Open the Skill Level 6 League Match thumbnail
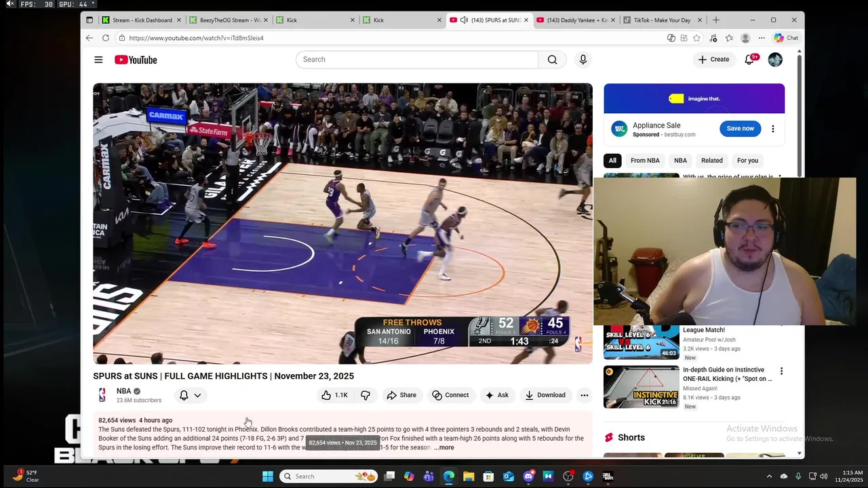 (x=641, y=342)
